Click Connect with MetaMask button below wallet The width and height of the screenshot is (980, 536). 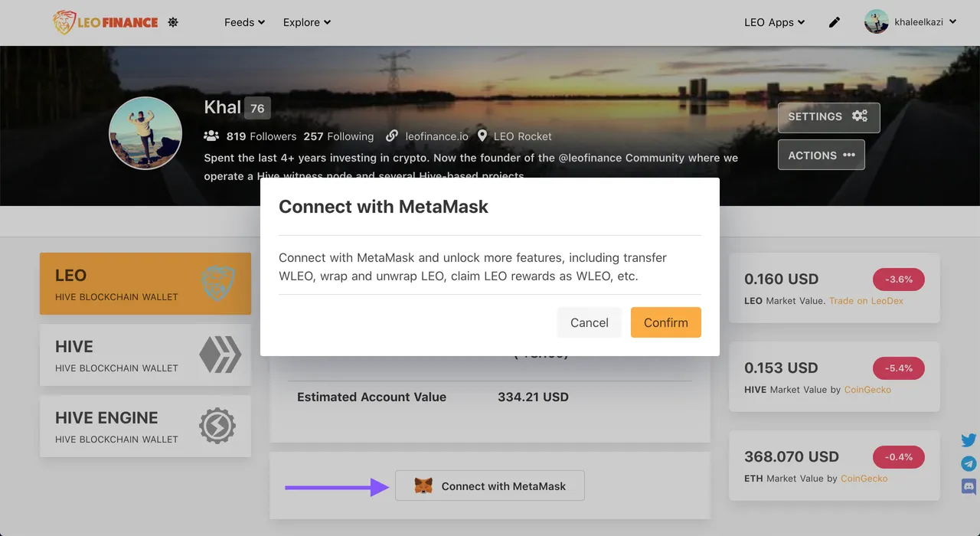coord(490,486)
